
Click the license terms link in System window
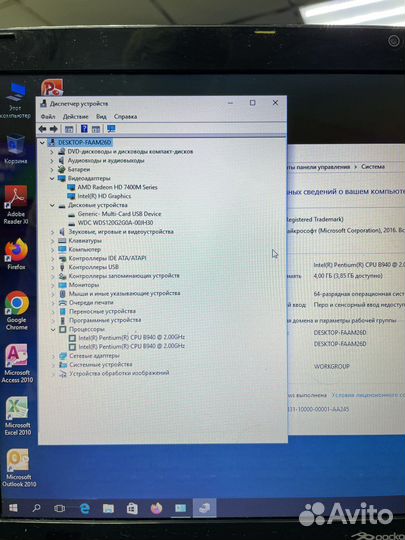click(x=368, y=395)
